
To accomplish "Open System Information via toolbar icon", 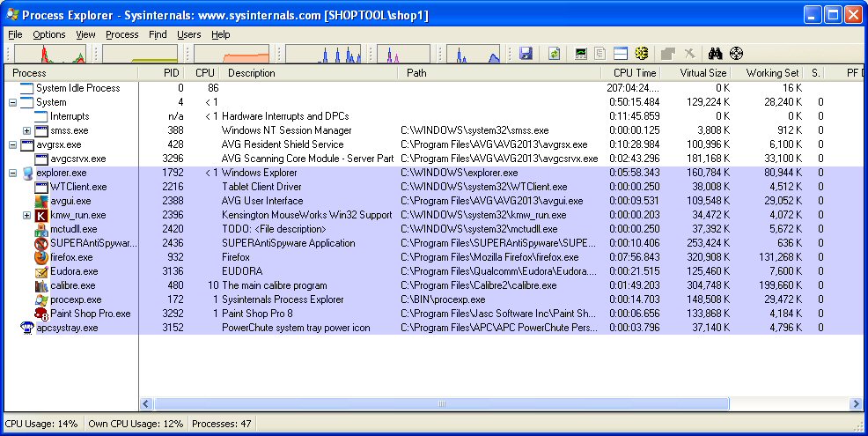I will coord(581,53).
